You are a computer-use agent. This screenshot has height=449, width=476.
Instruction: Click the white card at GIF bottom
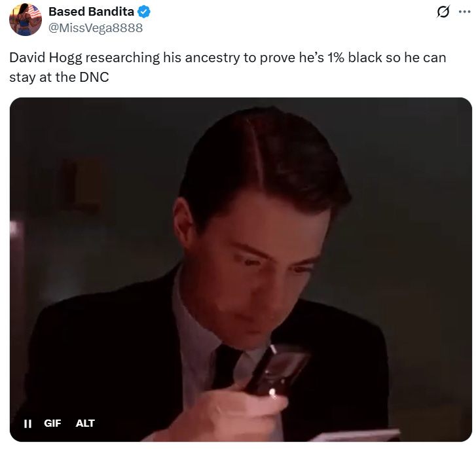click(354, 435)
